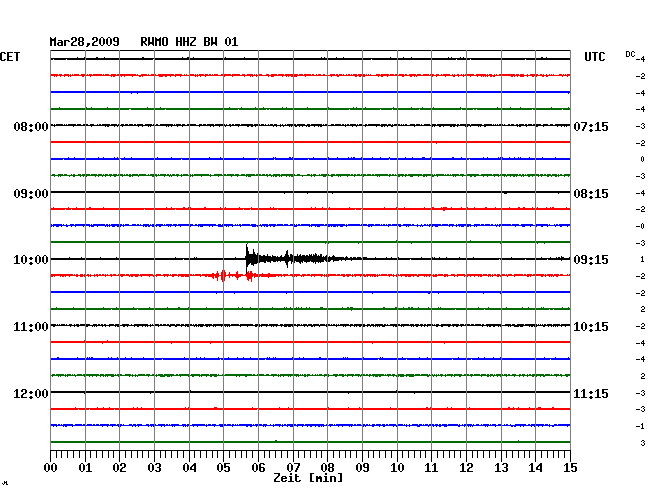Viewport: 650px width, 494px height.
Task: Click minute tick label 08
Action: click(x=327, y=468)
